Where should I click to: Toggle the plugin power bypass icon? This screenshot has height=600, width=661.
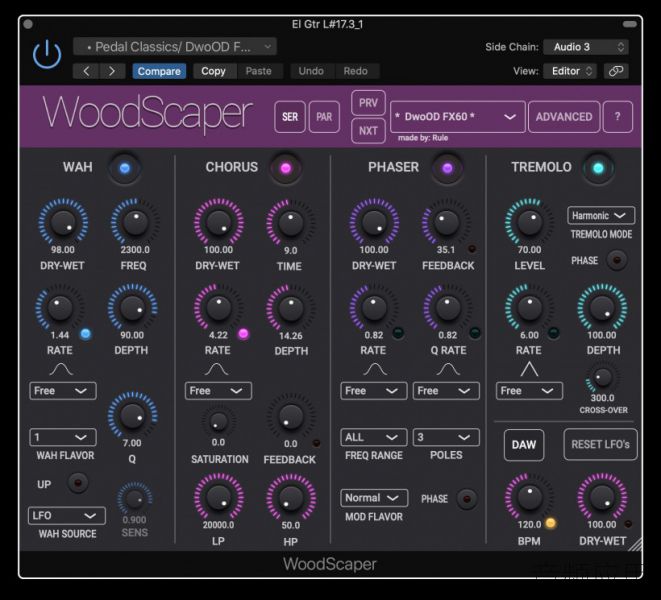[x=47, y=55]
